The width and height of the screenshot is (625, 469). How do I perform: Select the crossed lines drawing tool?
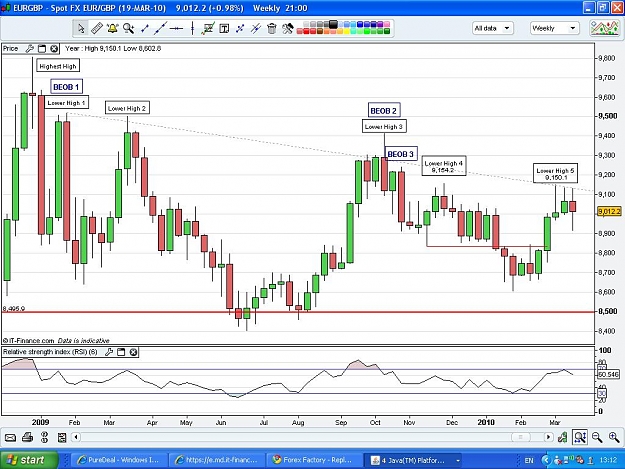[240, 28]
